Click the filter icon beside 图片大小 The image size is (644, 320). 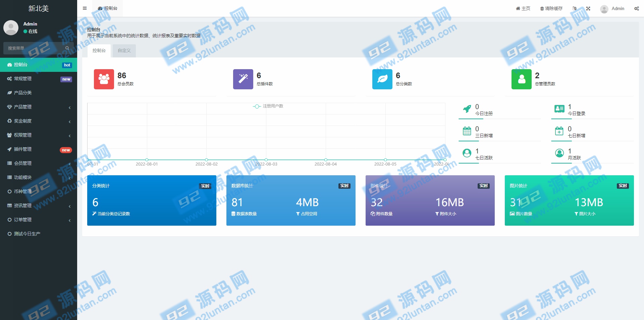[576, 214]
